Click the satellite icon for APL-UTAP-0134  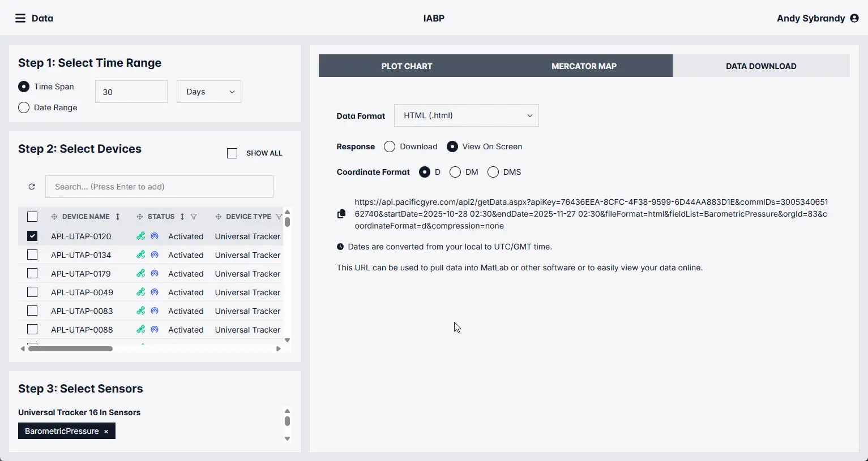click(x=141, y=255)
